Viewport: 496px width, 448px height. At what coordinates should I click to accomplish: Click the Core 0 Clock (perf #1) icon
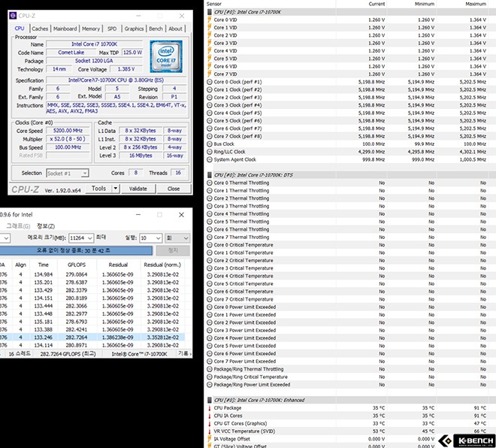point(210,82)
